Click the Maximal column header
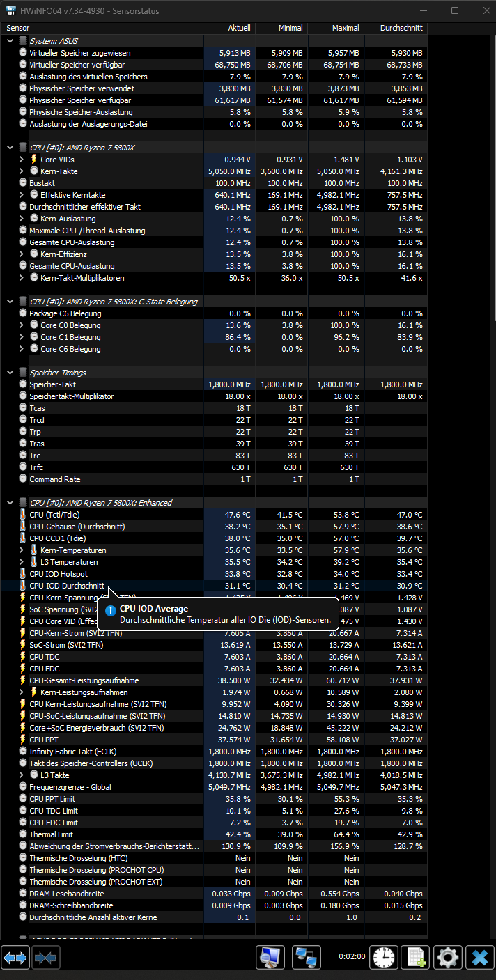496x980 pixels. pyautogui.click(x=336, y=28)
